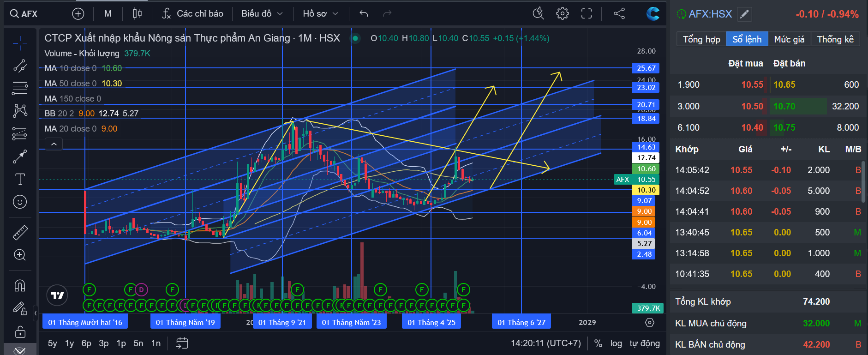Click the compare or add symbol icon
The width and height of the screenshot is (868, 355).
[78, 14]
